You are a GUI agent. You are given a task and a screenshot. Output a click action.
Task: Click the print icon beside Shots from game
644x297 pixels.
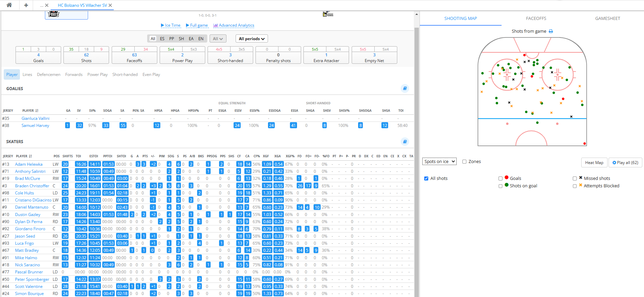click(x=551, y=31)
